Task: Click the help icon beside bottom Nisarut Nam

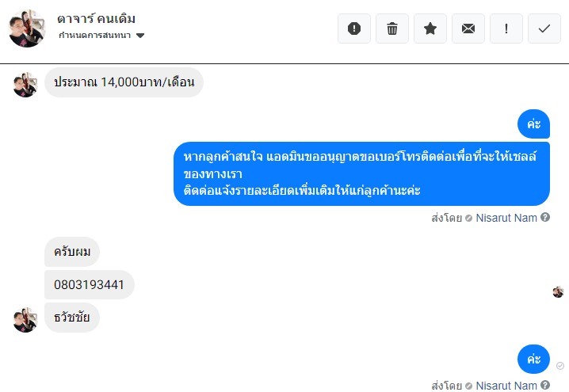Action: coord(545,385)
